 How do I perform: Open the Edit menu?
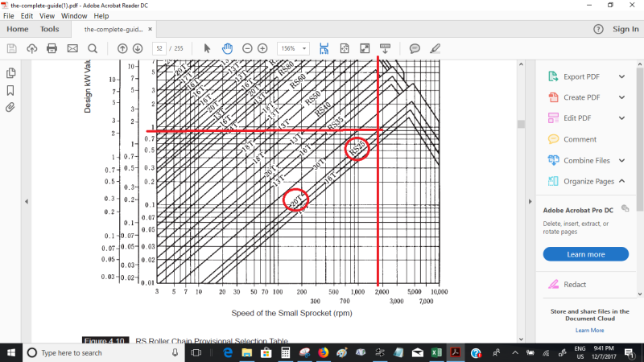(27, 16)
